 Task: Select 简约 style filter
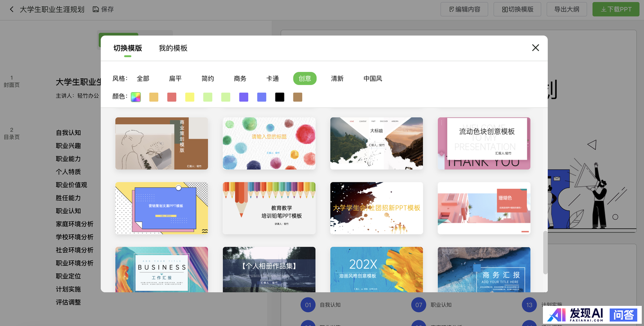tap(208, 78)
